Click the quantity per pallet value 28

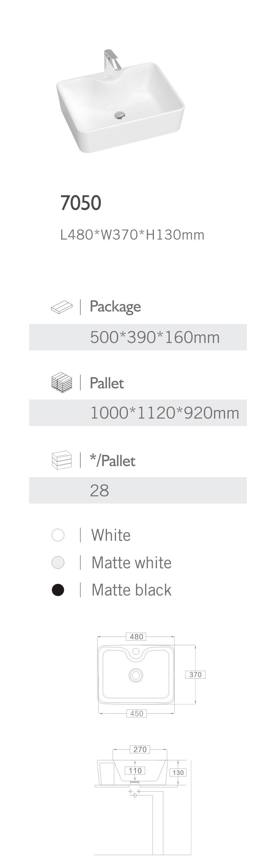tap(100, 490)
